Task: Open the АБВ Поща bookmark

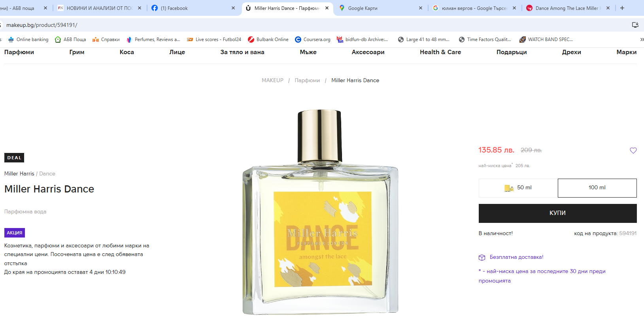Action: (x=70, y=40)
